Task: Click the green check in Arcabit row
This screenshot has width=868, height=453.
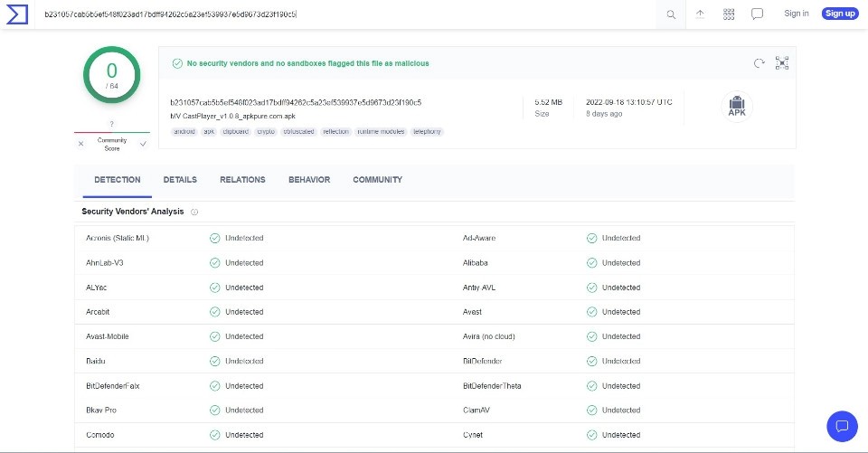Action: 215,312
